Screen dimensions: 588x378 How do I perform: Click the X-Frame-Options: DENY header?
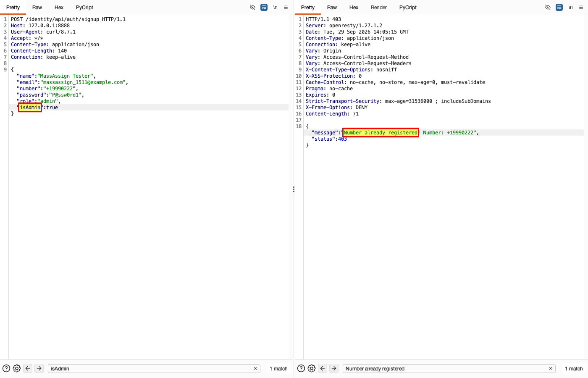coord(336,108)
